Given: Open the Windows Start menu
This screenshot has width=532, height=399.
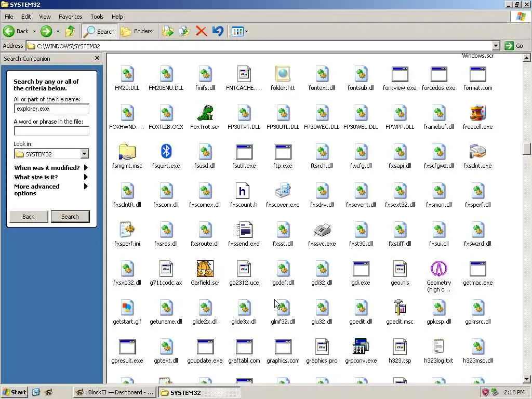Looking at the screenshot, I should coord(14,392).
